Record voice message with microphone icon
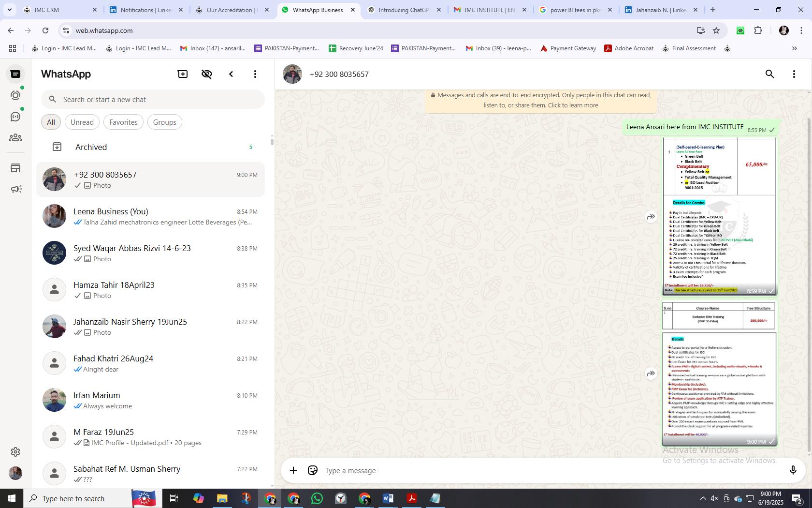This screenshot has width=812, height=508. point(793,470)
